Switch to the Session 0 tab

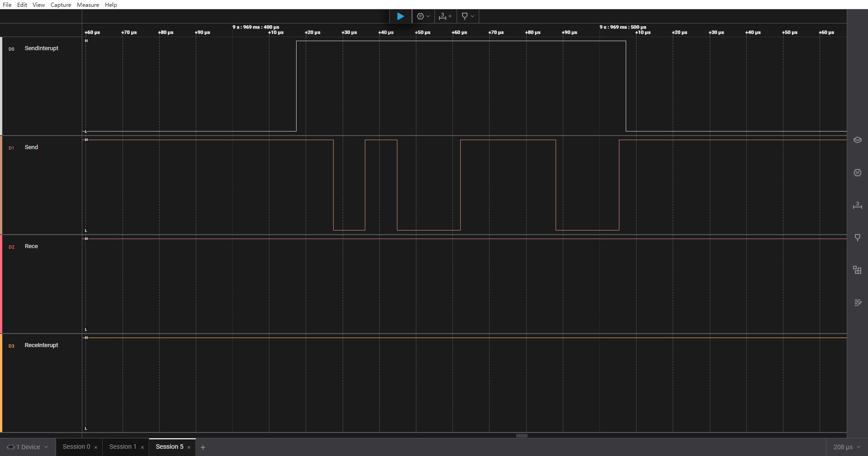click(x=76, y=447)
